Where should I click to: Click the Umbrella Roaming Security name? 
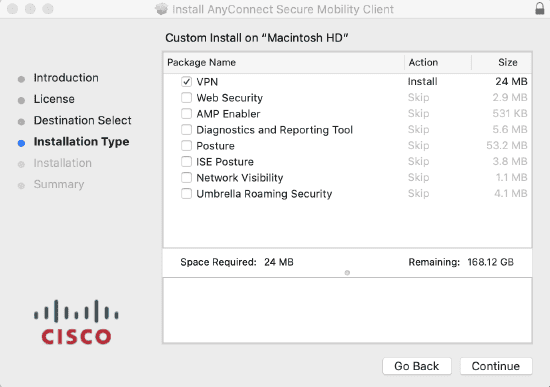264,194
